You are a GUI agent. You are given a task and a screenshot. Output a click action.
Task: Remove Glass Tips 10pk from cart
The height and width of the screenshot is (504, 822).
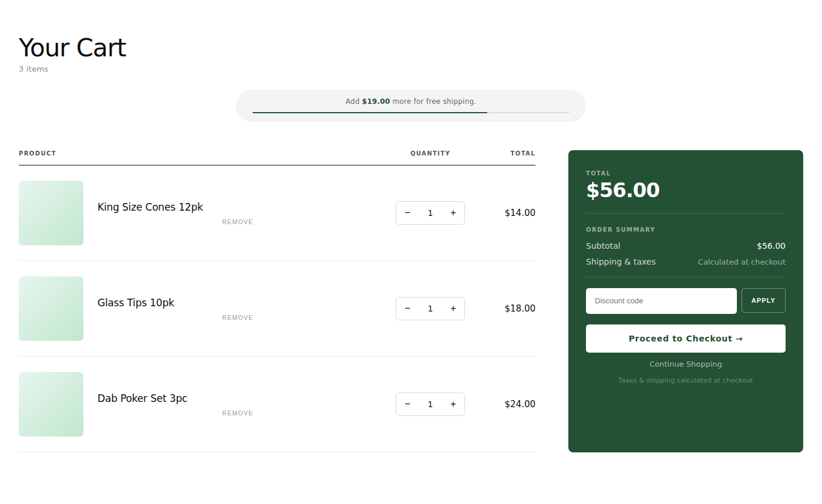237,317
